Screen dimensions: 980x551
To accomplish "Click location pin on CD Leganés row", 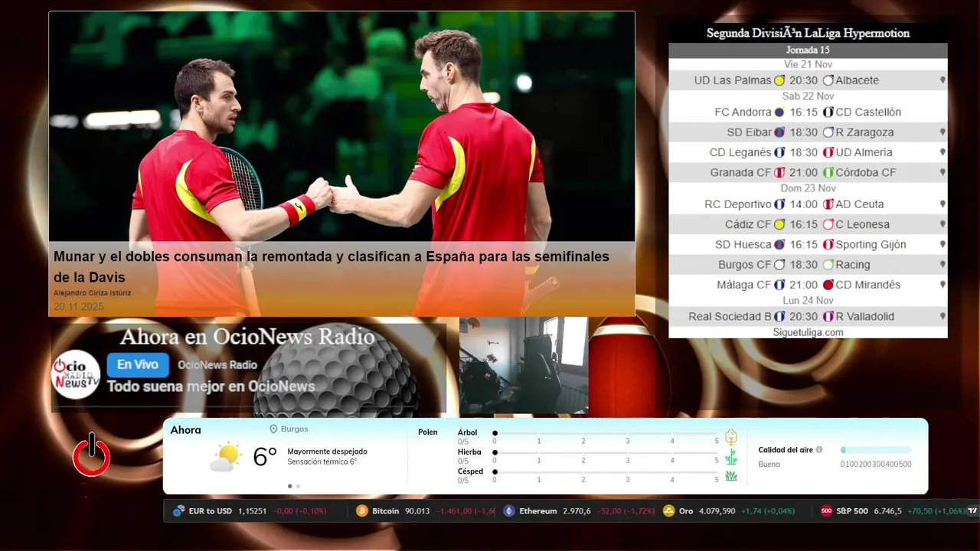I will [x=942, y=152].
